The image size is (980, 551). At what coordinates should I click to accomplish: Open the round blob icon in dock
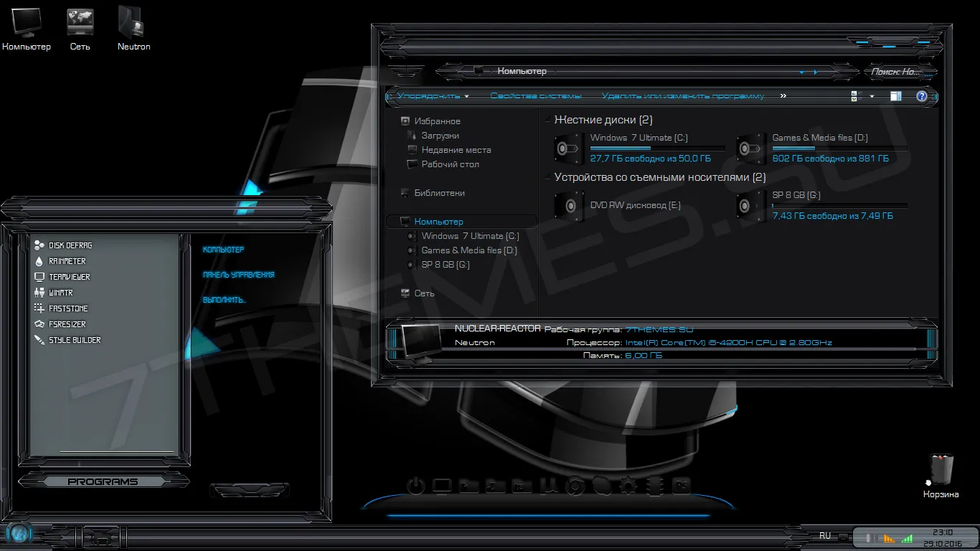tap(602, 486)
